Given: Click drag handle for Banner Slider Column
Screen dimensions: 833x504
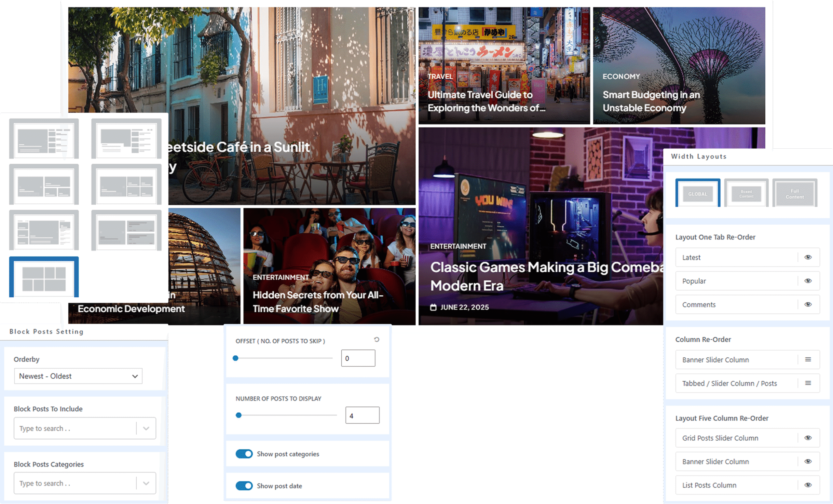Looking at the screenshot, I should point(808,359).
